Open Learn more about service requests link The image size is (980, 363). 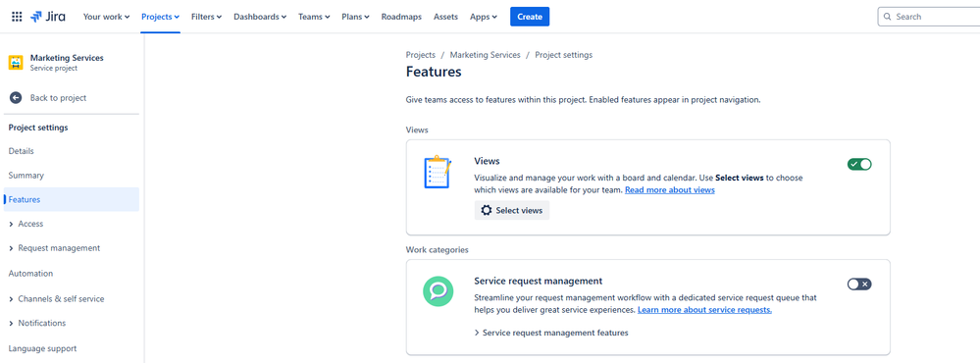[704, 310]
